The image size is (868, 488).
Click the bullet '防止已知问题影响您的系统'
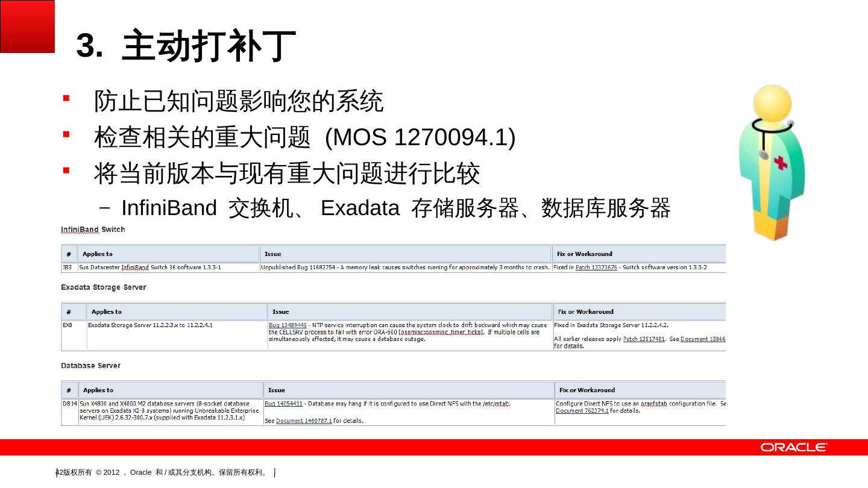pos(239,101)
